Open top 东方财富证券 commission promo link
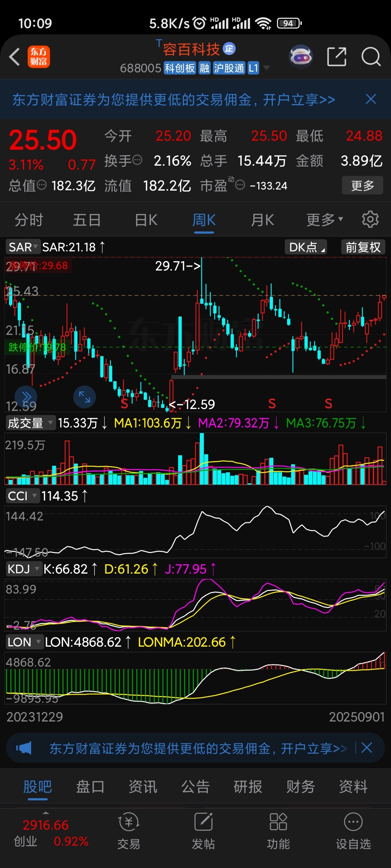 click(174, 99)
